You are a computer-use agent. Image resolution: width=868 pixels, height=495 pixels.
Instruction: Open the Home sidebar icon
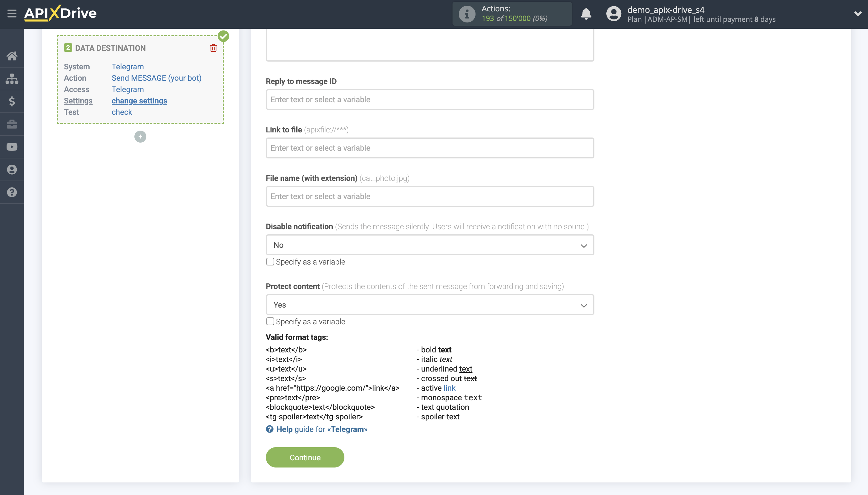[x=12, y=56]
